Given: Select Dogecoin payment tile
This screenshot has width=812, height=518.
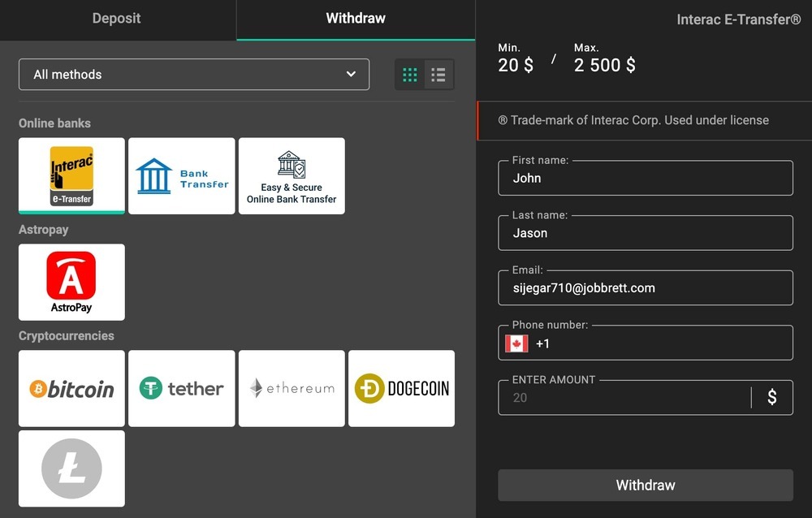Looking at the screenshot, I should (401, 388).
